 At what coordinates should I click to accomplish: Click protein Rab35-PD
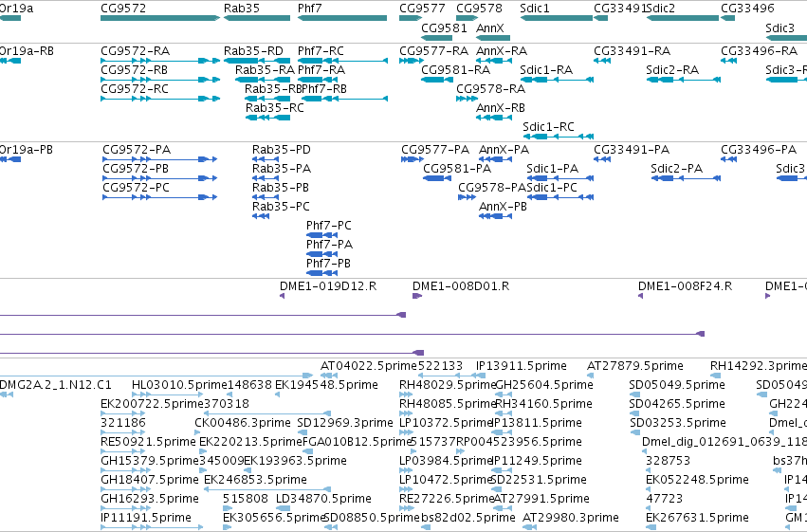click(282, 150)
